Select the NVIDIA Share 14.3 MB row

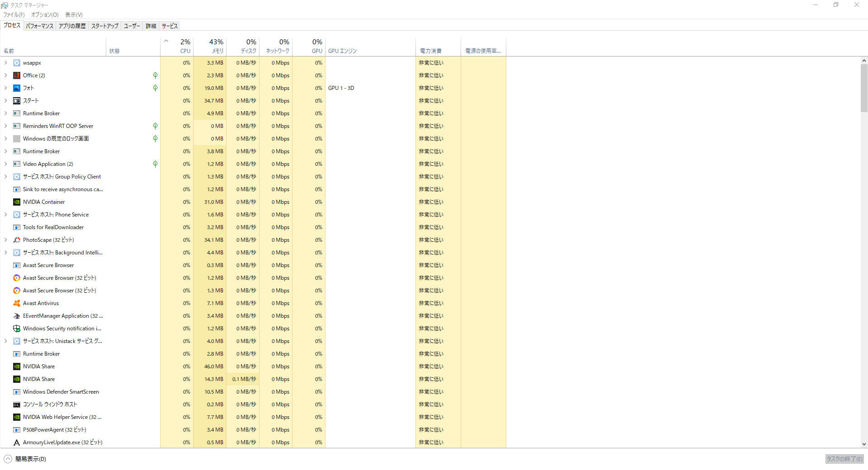click(x=253, y=379)
